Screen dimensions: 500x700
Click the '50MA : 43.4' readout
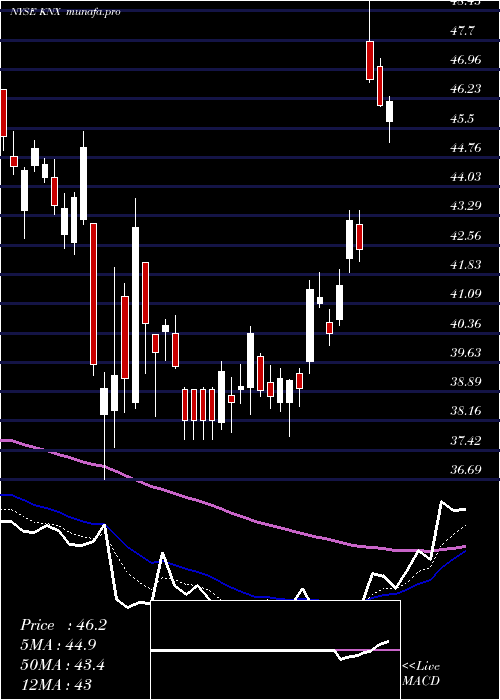[63, 665]
